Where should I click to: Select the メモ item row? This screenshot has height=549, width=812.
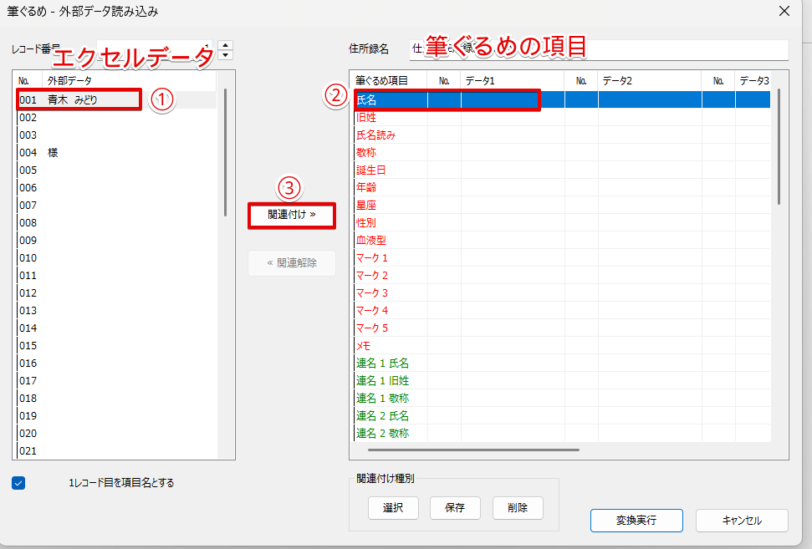click(x=562, y=345)
